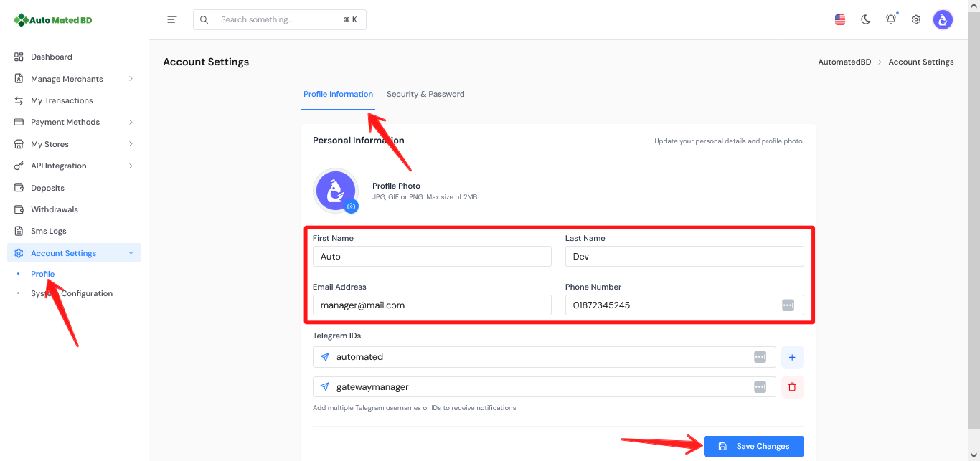Click the Telegram icon beside automated username
The height and width of the screenshot is (461, 980).
pos(324,356)
